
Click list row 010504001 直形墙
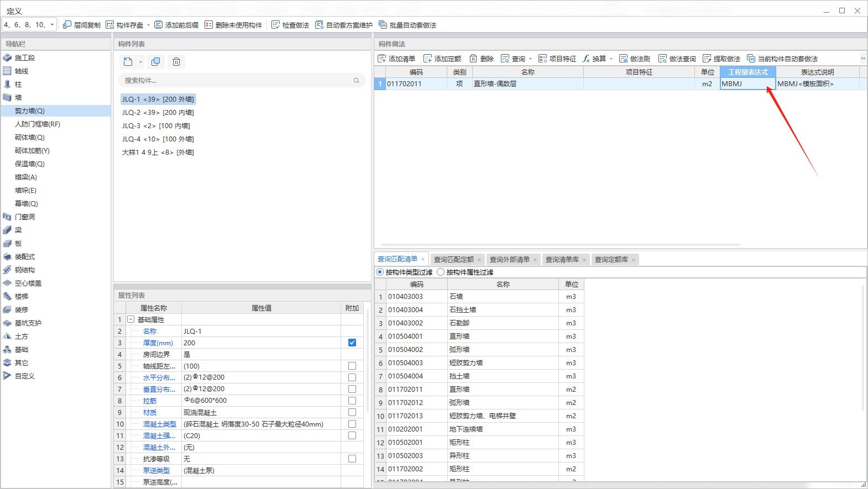tap(480, 336)
